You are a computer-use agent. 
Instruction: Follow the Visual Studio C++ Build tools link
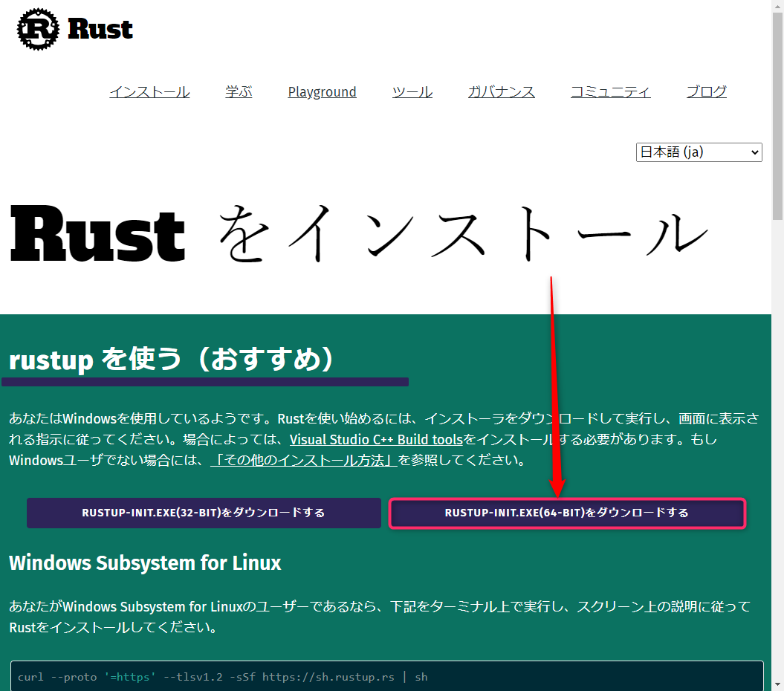click(376, 440)
